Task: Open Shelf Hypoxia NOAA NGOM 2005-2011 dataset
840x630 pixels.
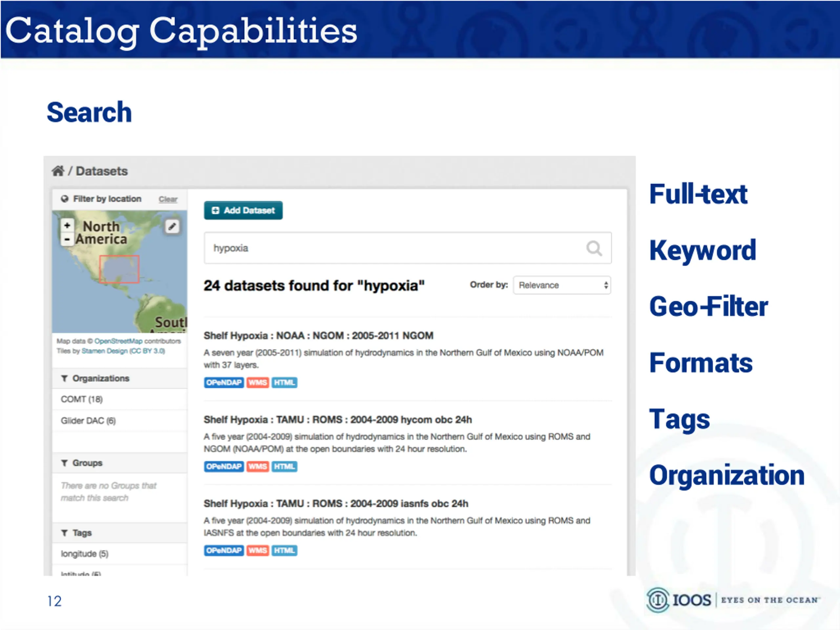Action: tap(318, 336)
